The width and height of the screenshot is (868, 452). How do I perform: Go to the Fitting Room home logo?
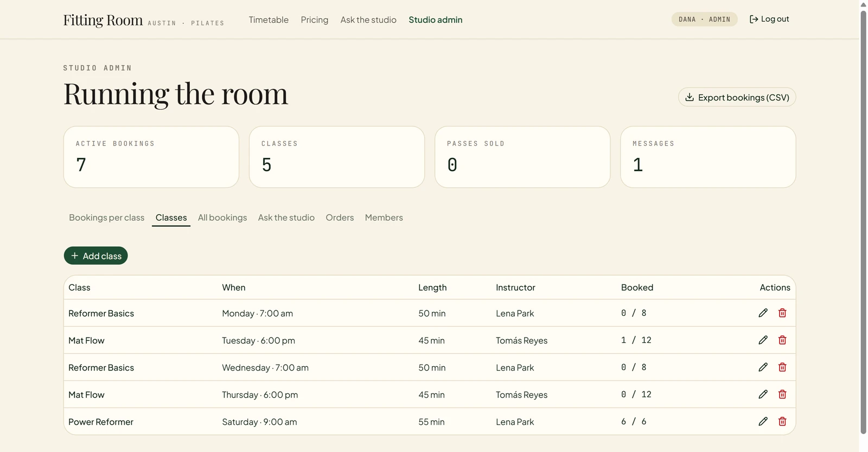tap(103, 20)
